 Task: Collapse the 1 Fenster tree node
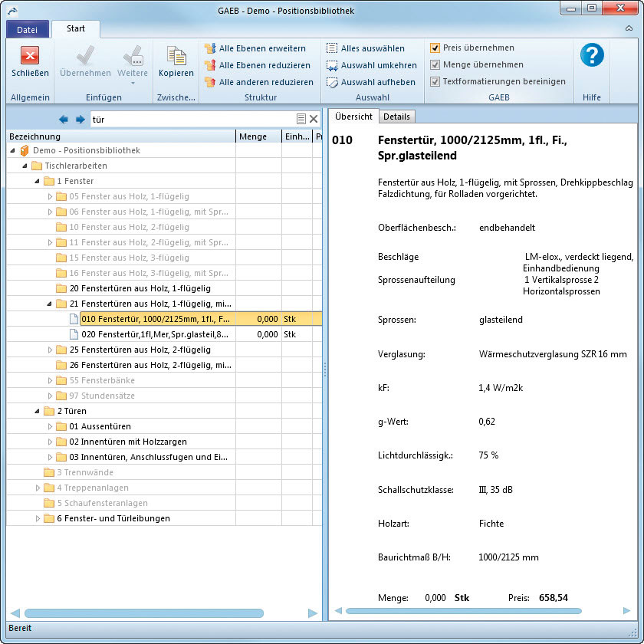tap(38, 181)
